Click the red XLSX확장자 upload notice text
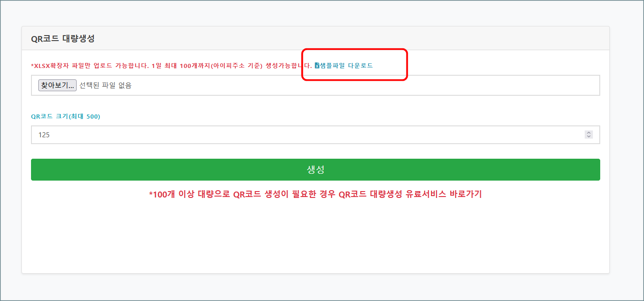This screenshot has height=301, width=644. tap(171, 66)
